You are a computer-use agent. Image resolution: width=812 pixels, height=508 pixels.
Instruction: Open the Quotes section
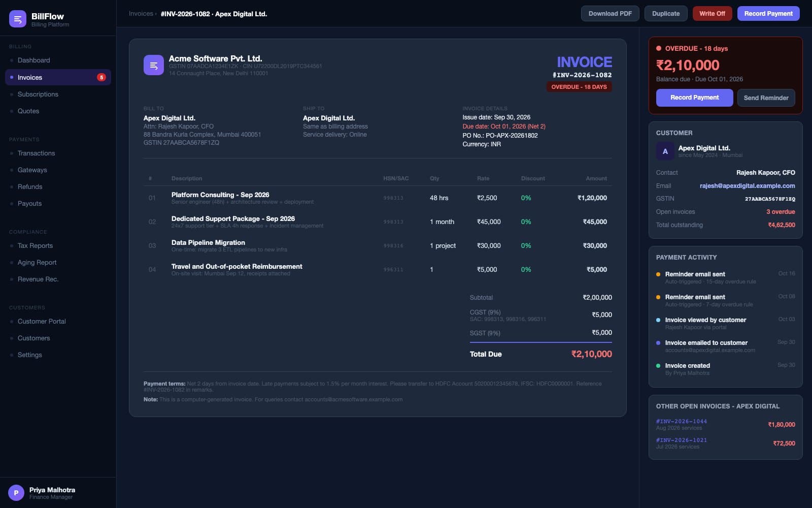coord(58,111)
